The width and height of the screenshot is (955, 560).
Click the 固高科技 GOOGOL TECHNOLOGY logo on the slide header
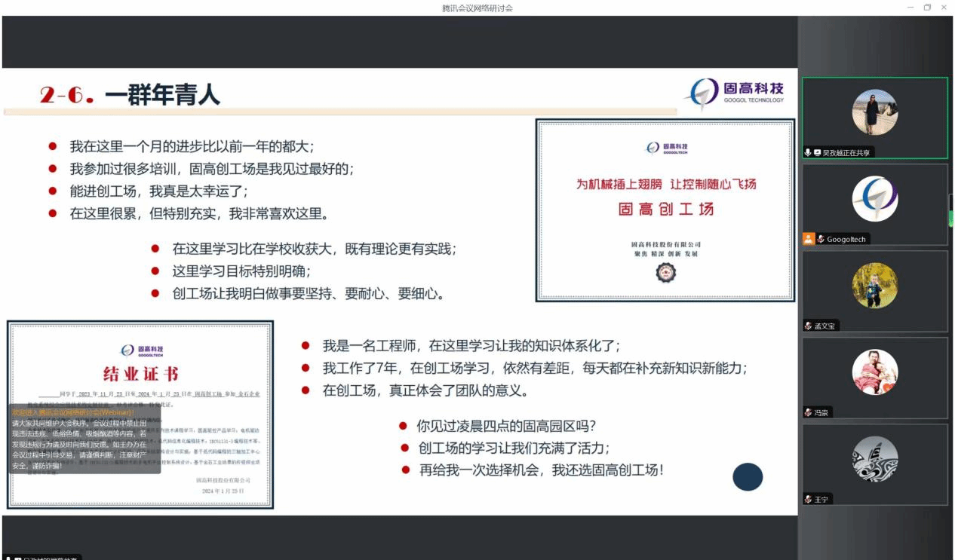(x=735, y=94)
